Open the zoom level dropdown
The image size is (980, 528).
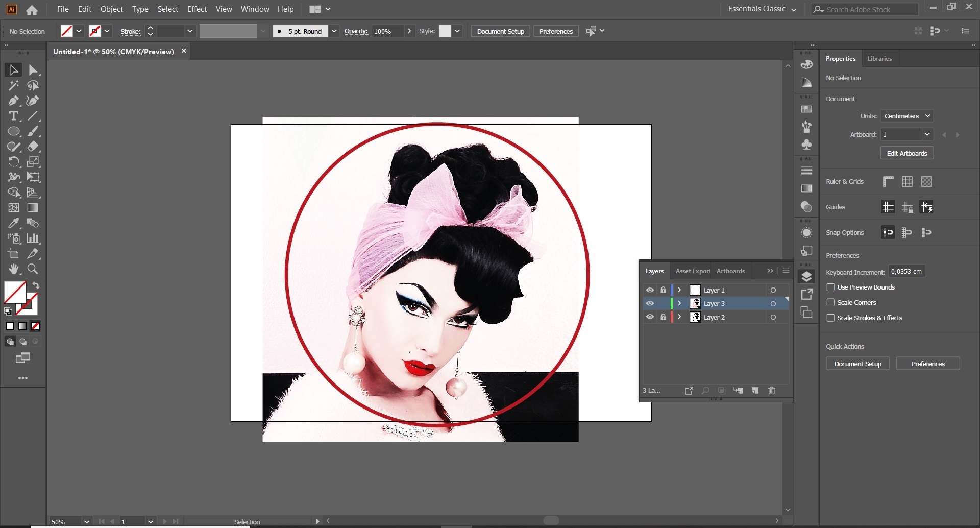pyautogui.click(x=87, y=522)
